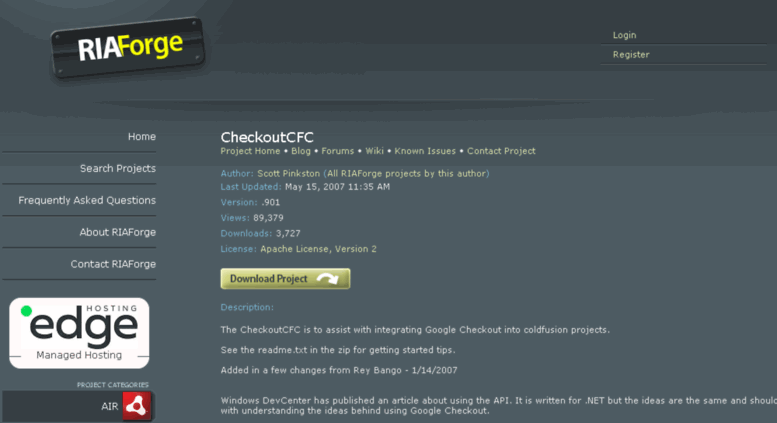Open Search Projects in the sidebar
The image size is (777, 423).
point(118,168)
